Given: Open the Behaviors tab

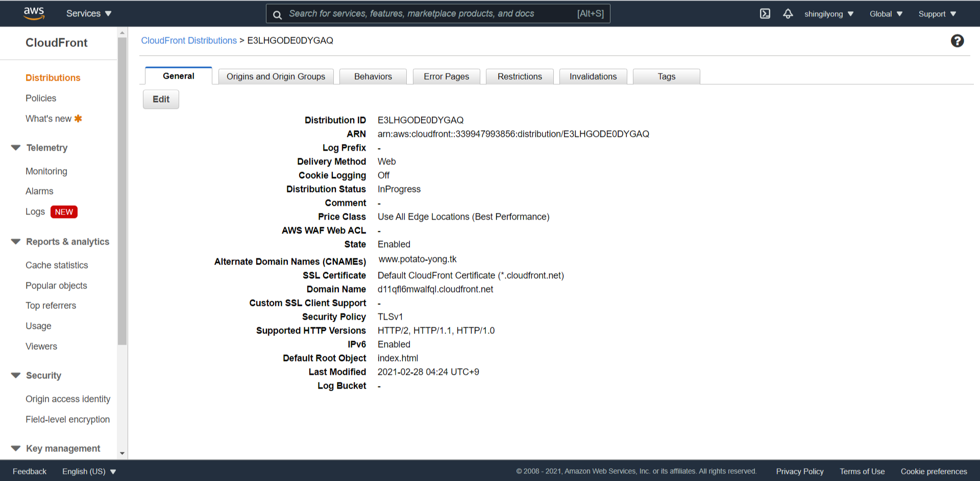Looking at the screenshot, I should (x=373, y=77).
